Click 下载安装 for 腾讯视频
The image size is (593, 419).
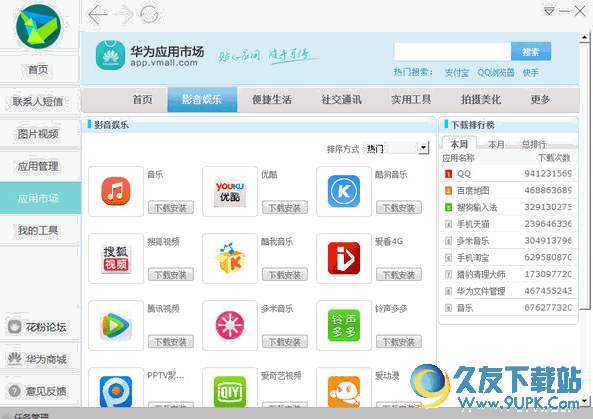click(171, 342)
